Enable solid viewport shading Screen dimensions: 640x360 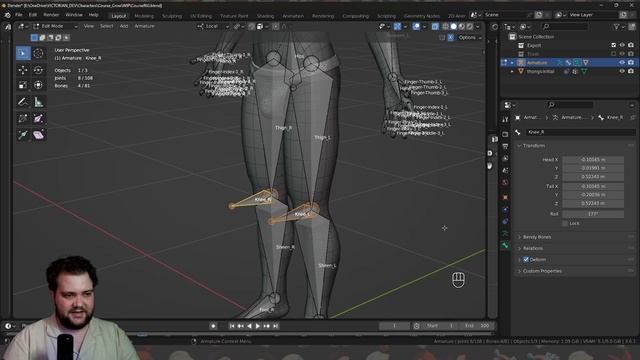coord(453,26)
